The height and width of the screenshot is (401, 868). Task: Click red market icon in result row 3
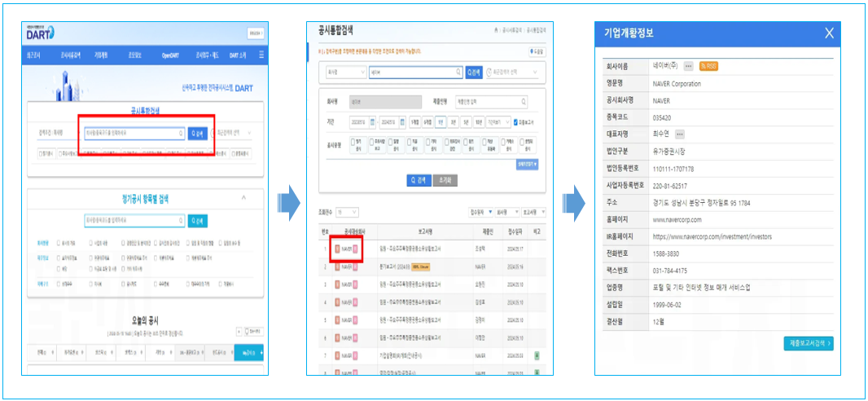click(338, 284)
